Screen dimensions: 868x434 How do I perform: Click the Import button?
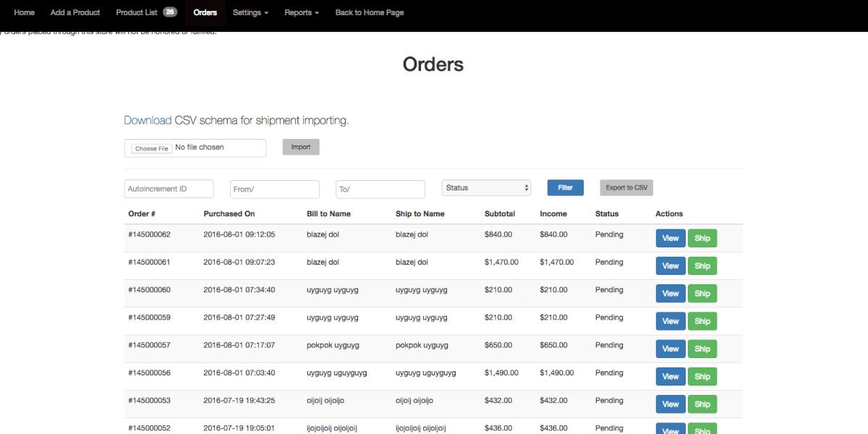300,147
